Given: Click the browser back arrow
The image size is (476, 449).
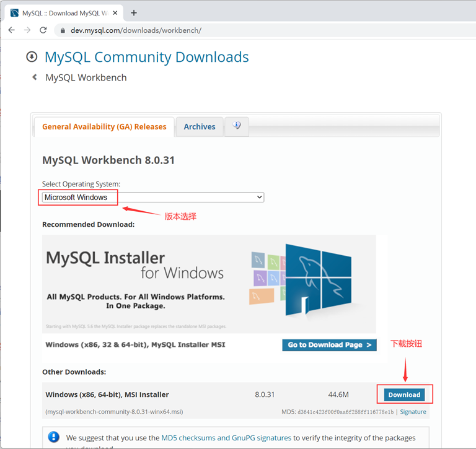Looking at the screenshot, I should click(x=12, y=30).
